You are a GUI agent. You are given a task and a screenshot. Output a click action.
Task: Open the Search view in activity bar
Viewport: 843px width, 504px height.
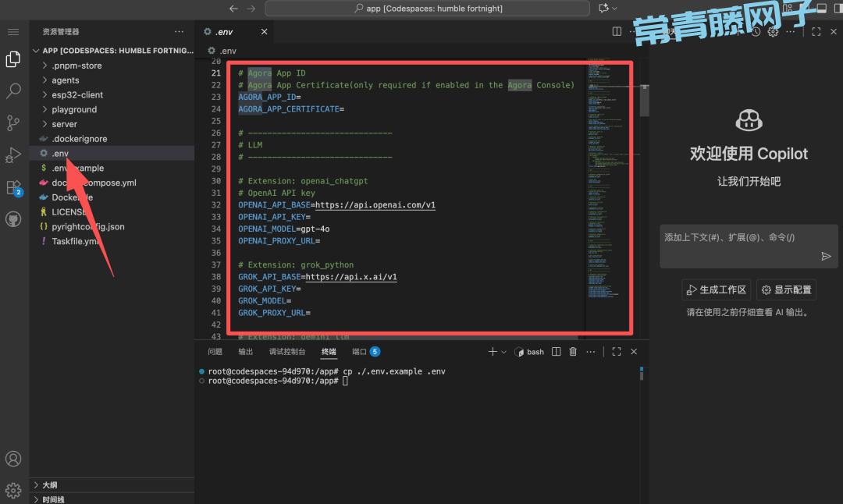pyautogui.click(x=13, y=91)
